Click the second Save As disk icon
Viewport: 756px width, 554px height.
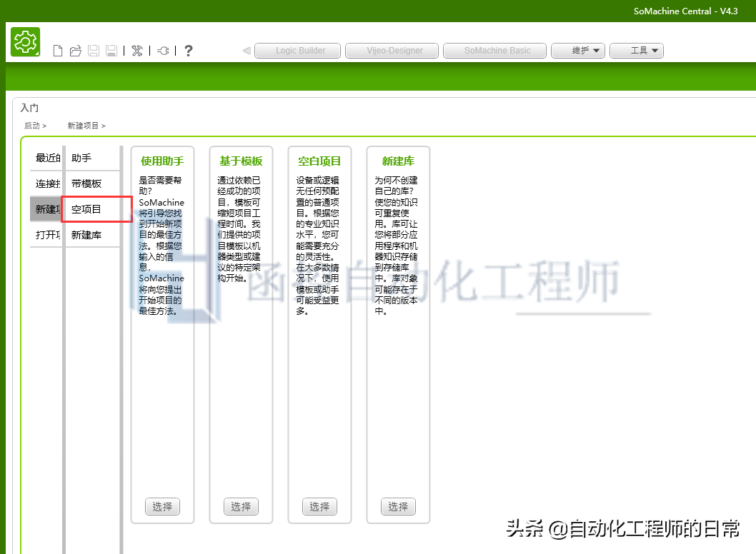111,51
